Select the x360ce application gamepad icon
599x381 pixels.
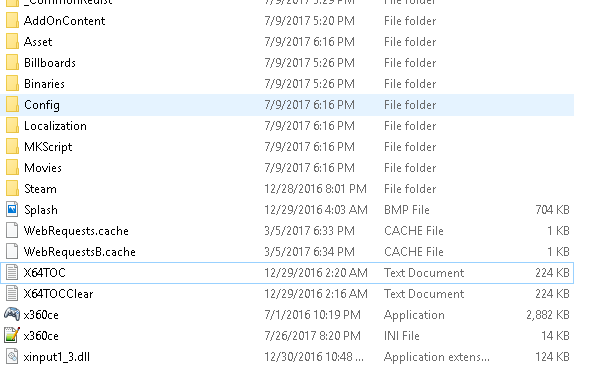click(x=12, y=315)
